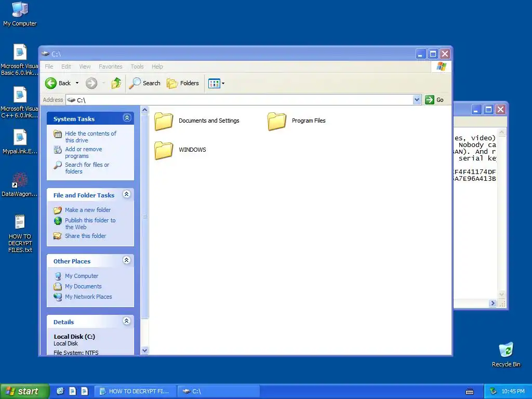Click the drive icon in C:\ title bar

45,54
